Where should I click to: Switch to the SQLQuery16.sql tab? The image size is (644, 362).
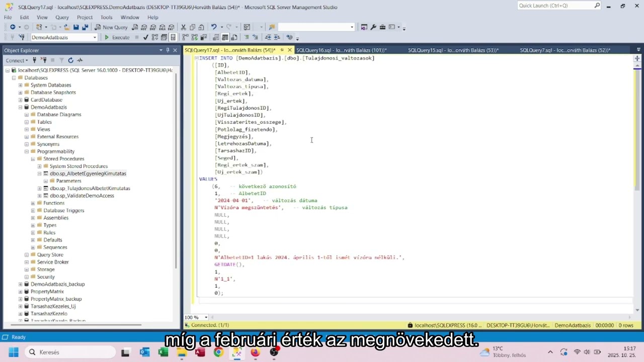tap(341, 50)
